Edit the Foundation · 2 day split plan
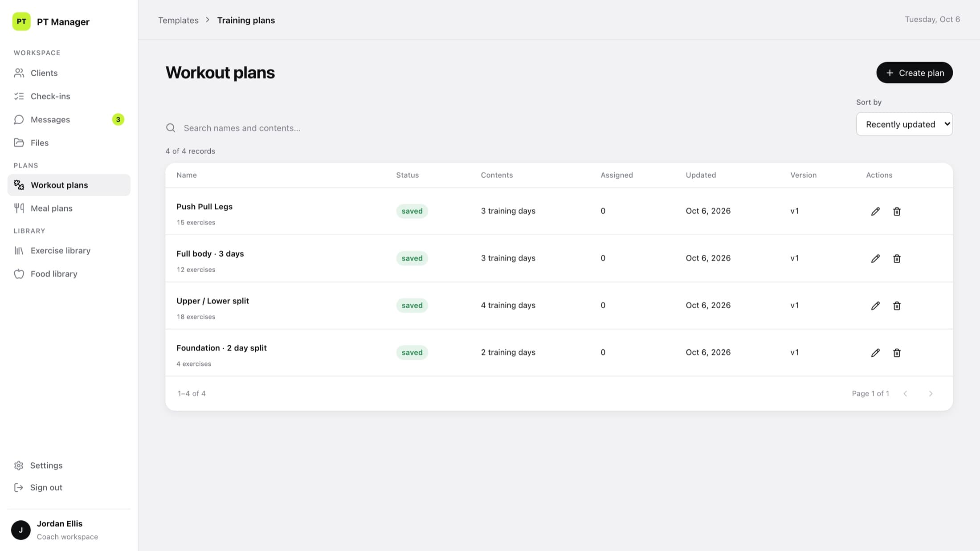Viewport: 980px width, 551px height. [x=875, y=353]
